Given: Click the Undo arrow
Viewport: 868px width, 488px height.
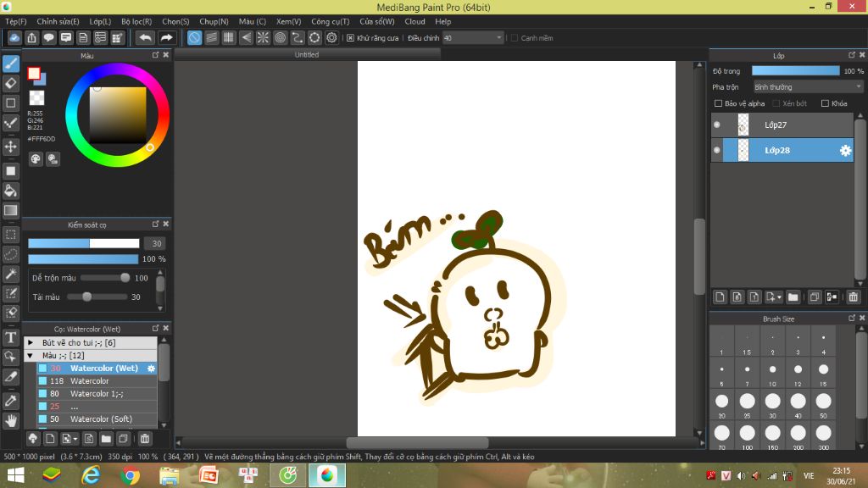Looking at the screenshot, I should [145, 37].
